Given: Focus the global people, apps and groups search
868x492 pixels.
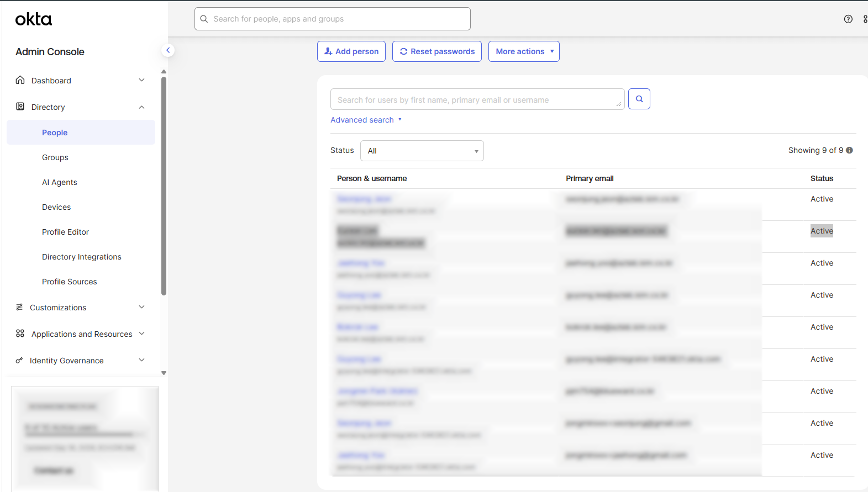Looking at the screenshot, I should click(x=333, y=19).
